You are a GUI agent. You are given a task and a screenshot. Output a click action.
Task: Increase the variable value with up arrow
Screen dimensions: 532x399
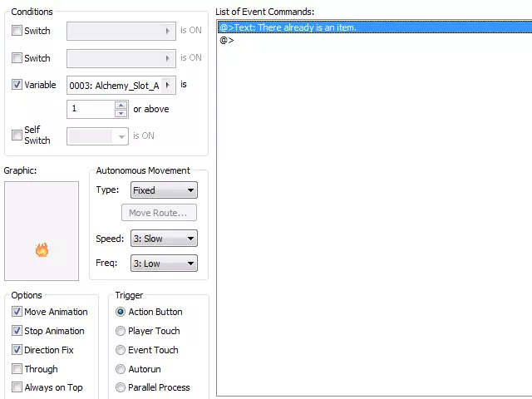pyautogui.click(x=121, y=106)
